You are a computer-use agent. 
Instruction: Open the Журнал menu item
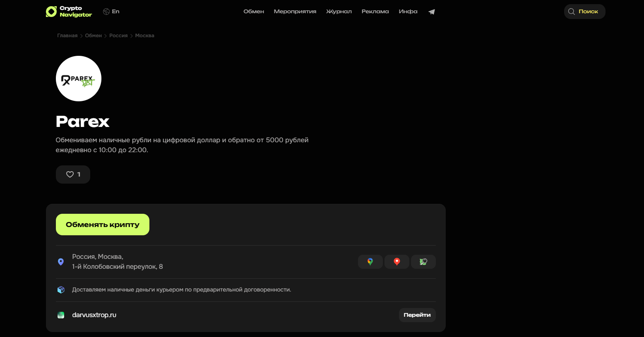click(339, 12)
